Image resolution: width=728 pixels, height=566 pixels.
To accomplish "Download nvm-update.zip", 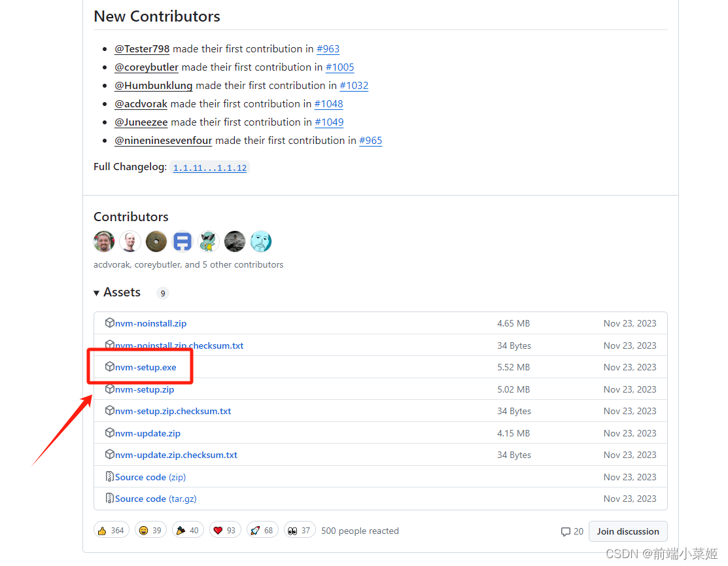I will 148,433.
